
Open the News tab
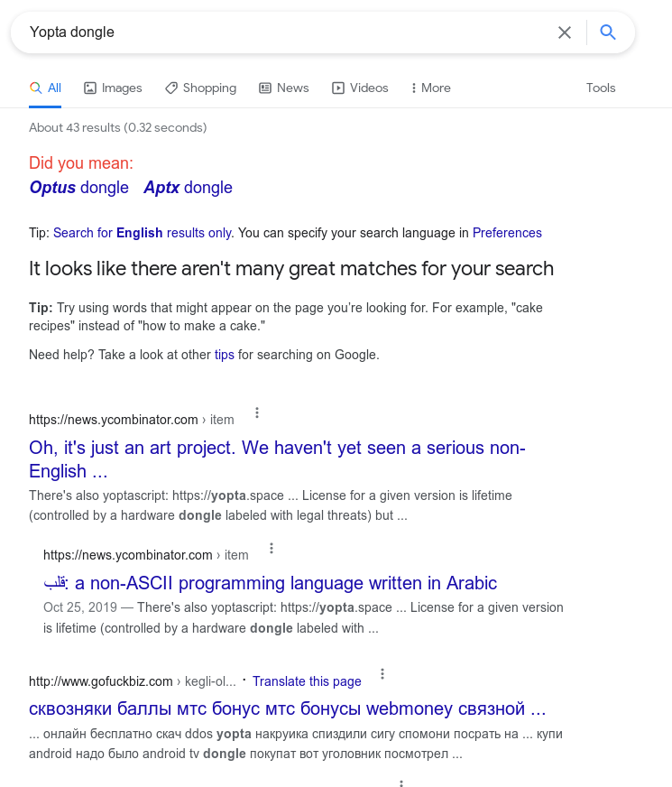pos(284,88)
